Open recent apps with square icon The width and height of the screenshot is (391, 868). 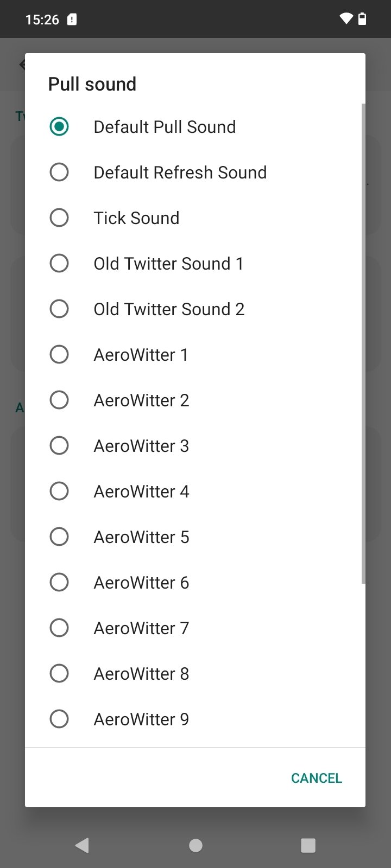click(308, 845)
